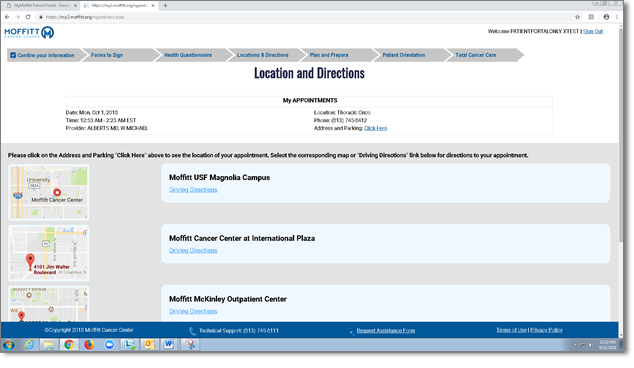Image resolution: width=634 pixels, height=368 pixels.
Task: Open the Health Questionnaire step
Action: (188, 55)
